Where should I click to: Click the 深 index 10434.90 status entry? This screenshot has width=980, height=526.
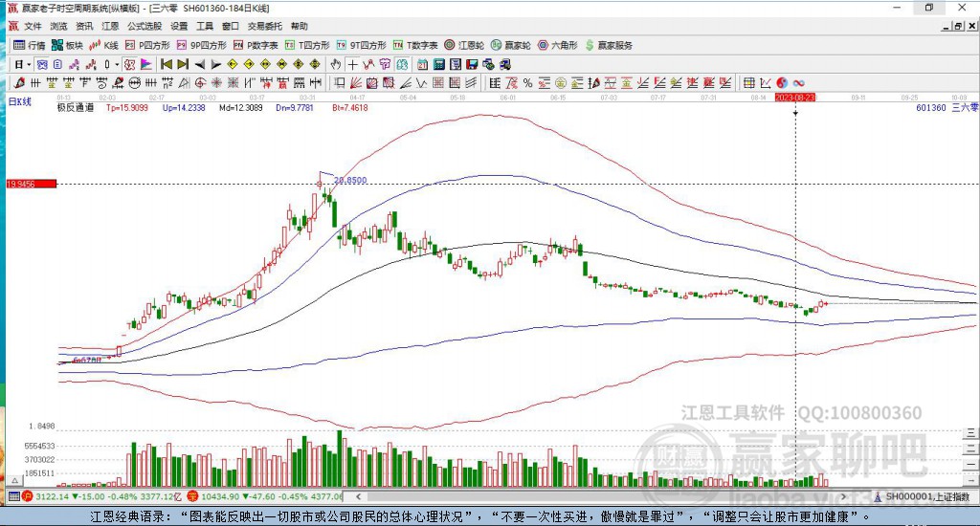tap(265, 496)
